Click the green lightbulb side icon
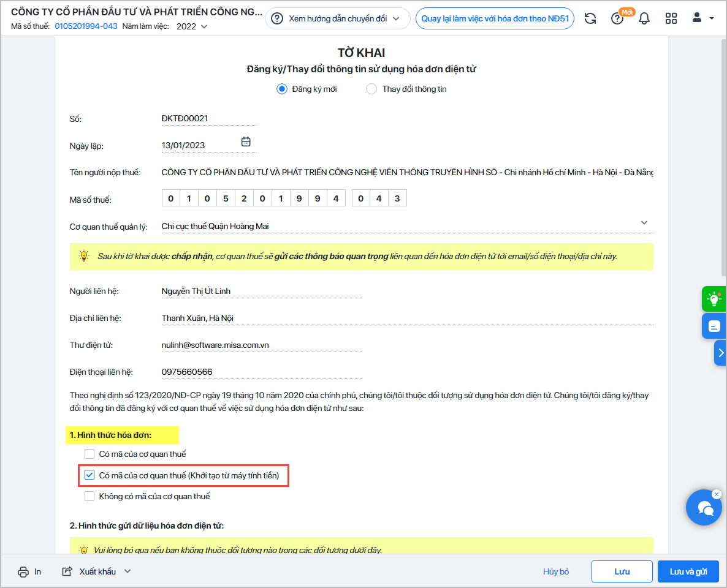 pos(714,299)
